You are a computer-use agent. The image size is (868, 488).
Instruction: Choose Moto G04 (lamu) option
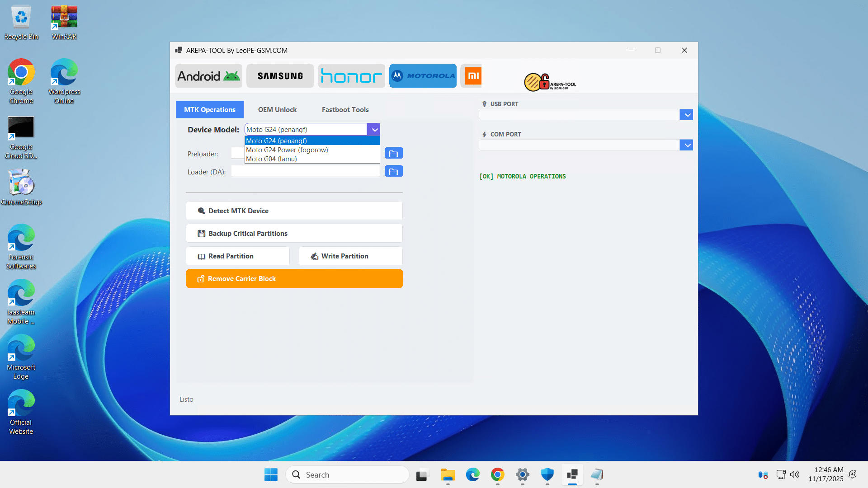click(x=272, y=159)
